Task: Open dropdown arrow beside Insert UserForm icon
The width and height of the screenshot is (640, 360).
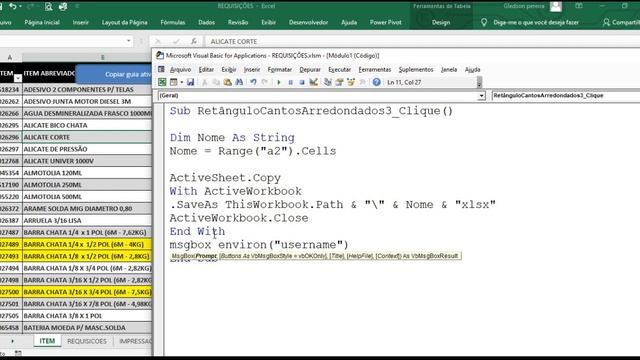Action: pos(182,82)
